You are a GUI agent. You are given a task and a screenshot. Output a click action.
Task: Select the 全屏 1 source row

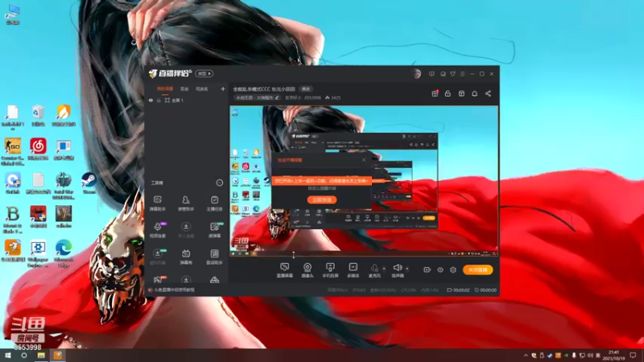coord(187,100)
